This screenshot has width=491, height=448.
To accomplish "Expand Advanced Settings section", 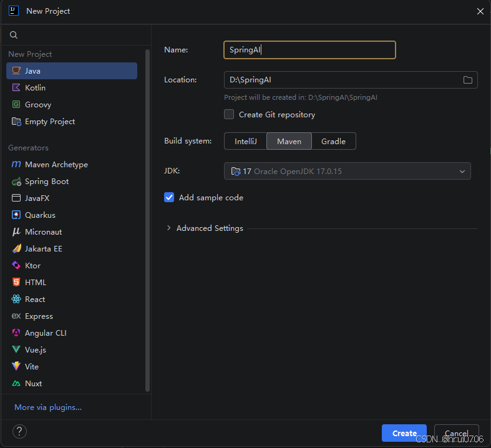I will (169, 228).
